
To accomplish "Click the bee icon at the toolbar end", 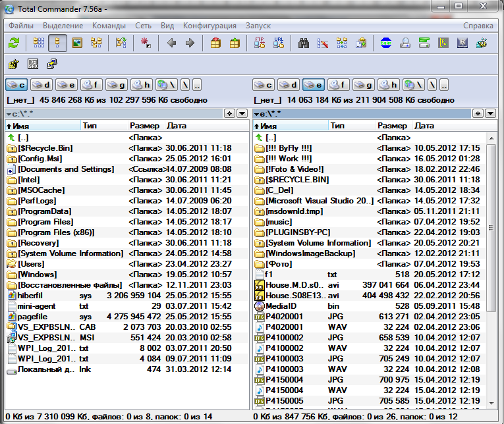I will (x=482, y=43).
